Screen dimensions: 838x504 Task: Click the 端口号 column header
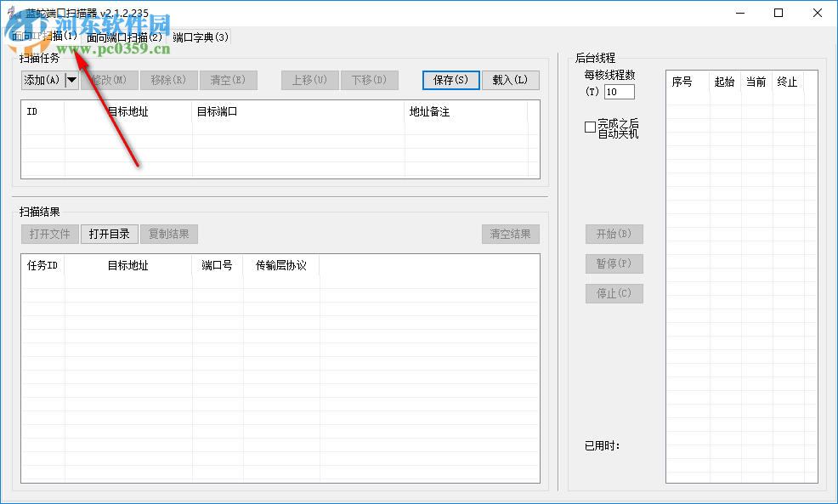pos(218,266)
